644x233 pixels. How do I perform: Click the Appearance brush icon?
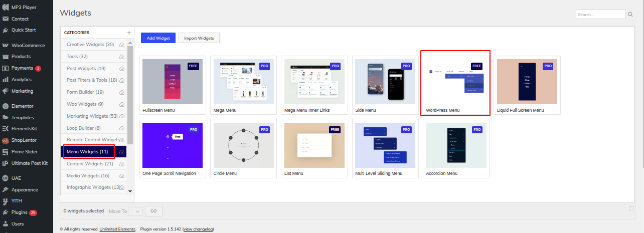click(6, 190)
